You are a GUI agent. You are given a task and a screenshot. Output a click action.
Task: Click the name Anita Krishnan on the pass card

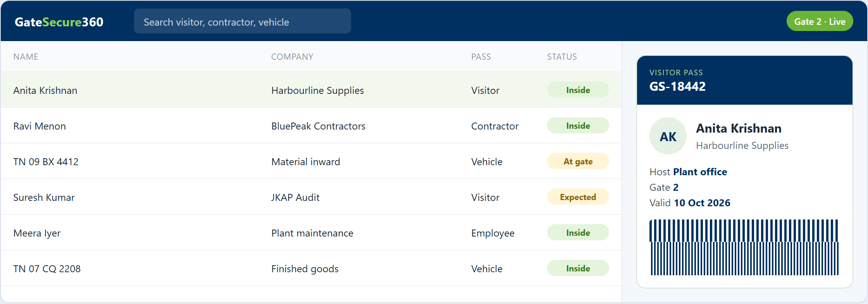pos(739,128)
